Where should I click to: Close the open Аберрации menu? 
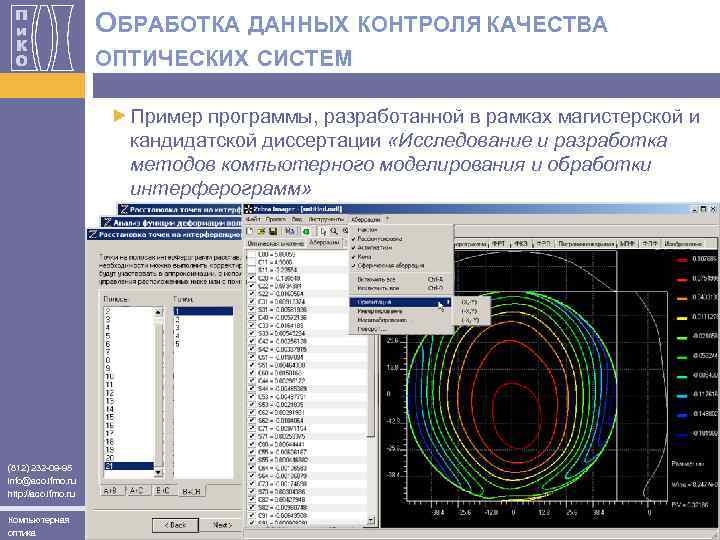pyautogui.click(x=366, y=219)
